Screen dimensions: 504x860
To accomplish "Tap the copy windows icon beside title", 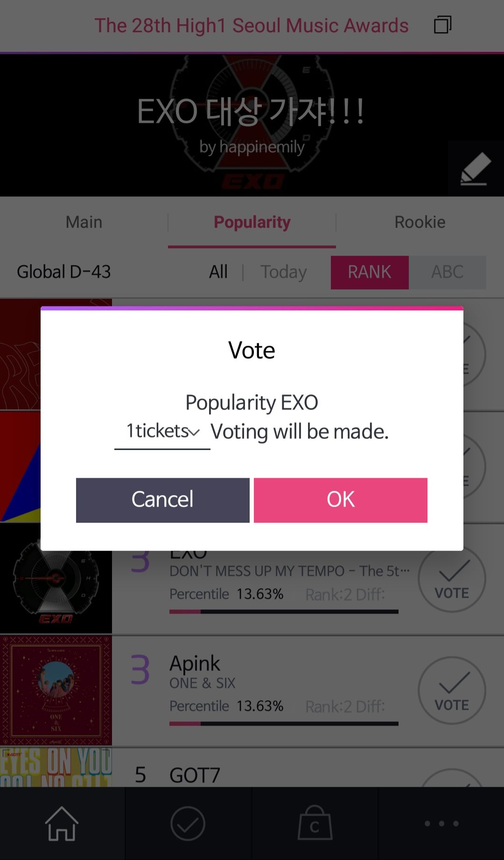I will [442, 25].
